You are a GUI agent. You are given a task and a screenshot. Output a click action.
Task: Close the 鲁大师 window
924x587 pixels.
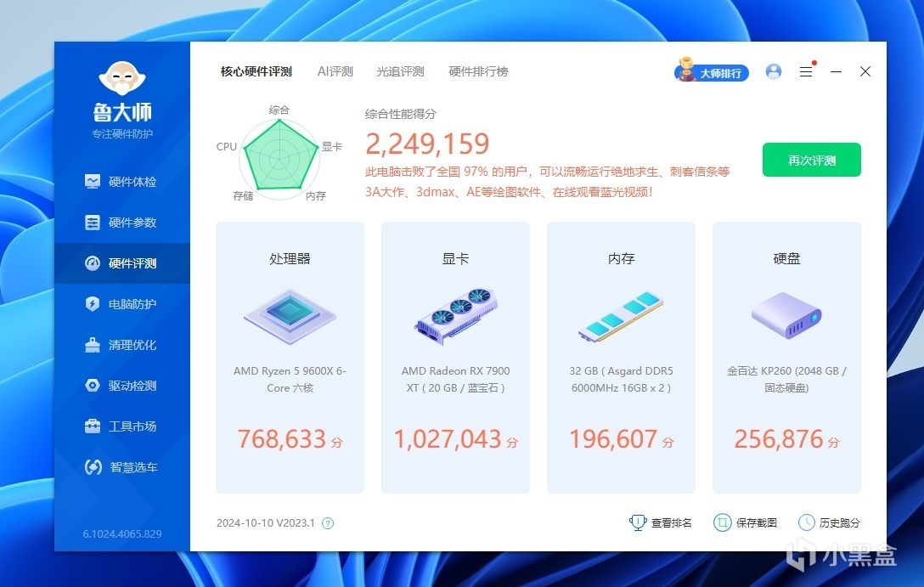pyautogui.click(x=865, y=71)
